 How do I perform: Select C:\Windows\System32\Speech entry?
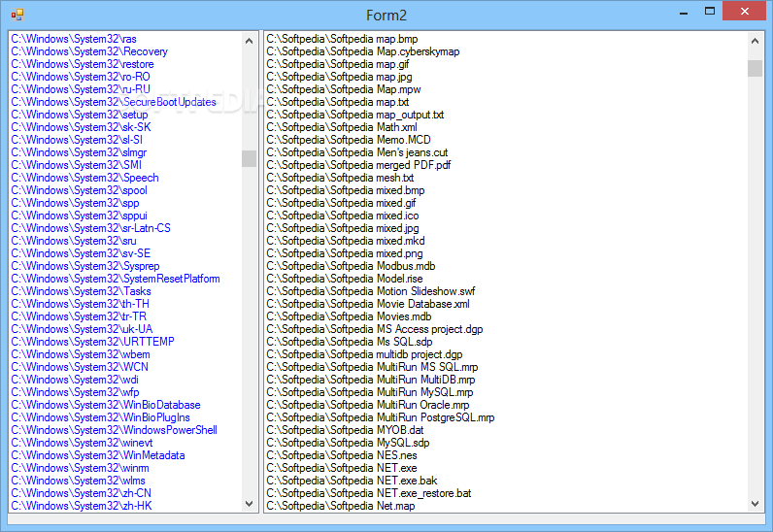coord(84,178)
